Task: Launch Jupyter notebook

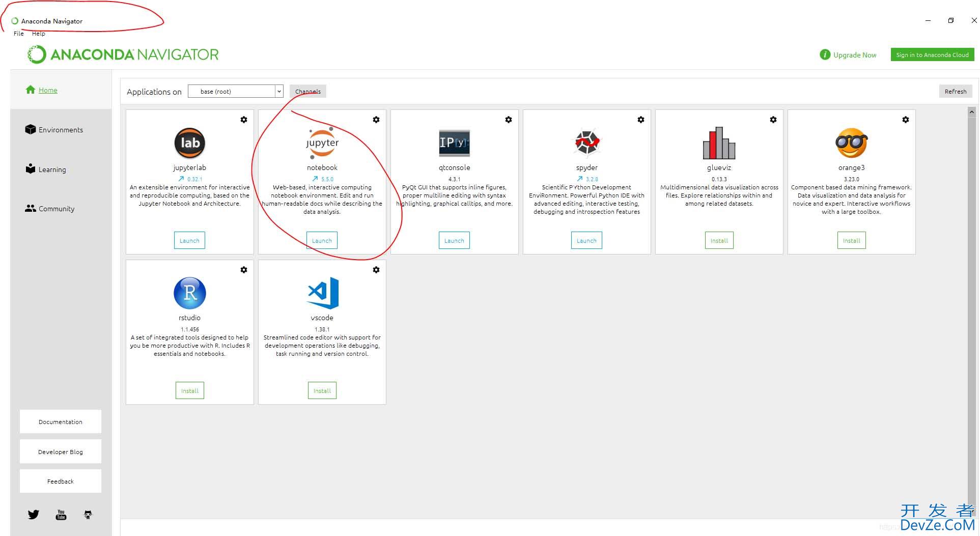Action: [x=322, y=240]
